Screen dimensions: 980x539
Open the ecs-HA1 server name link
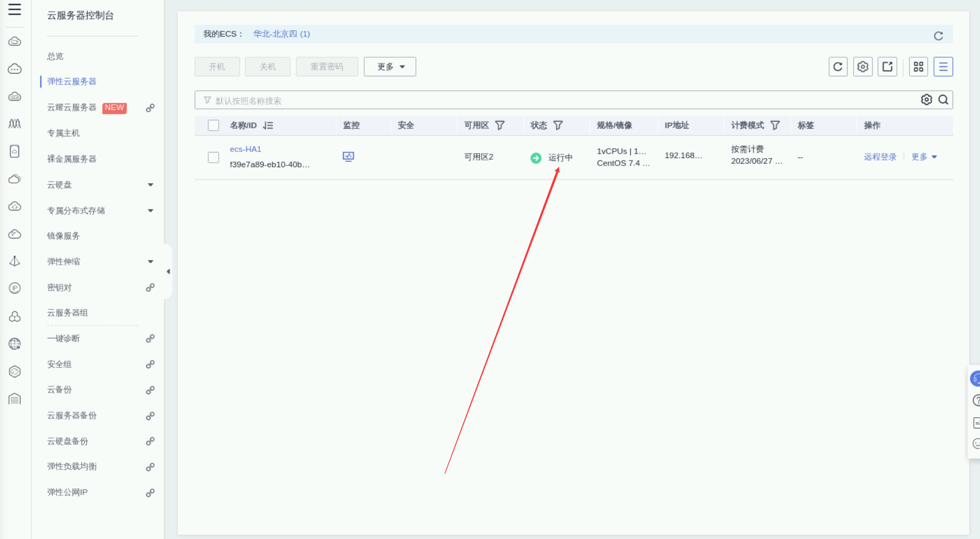(x=245, y=149)
